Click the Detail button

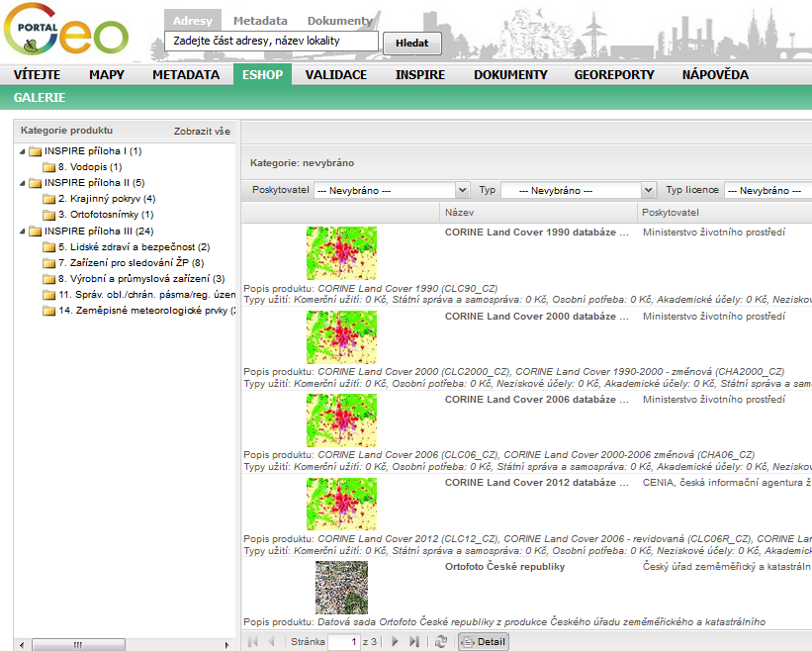(x=484, y=642)
